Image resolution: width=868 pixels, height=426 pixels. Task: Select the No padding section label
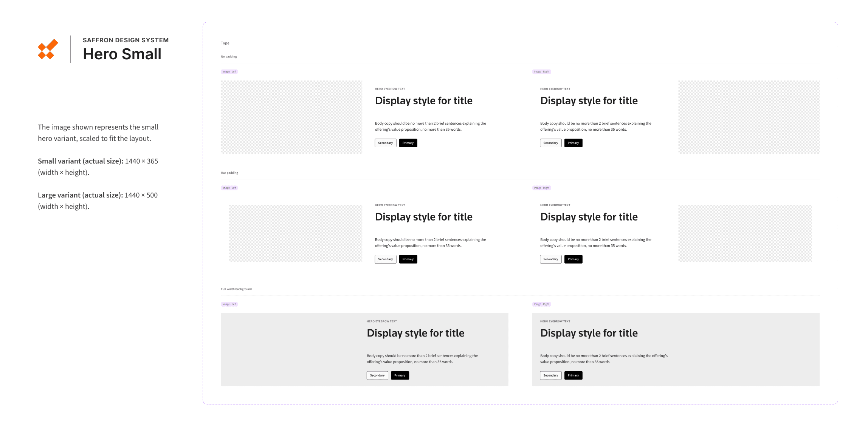point(229,57)
